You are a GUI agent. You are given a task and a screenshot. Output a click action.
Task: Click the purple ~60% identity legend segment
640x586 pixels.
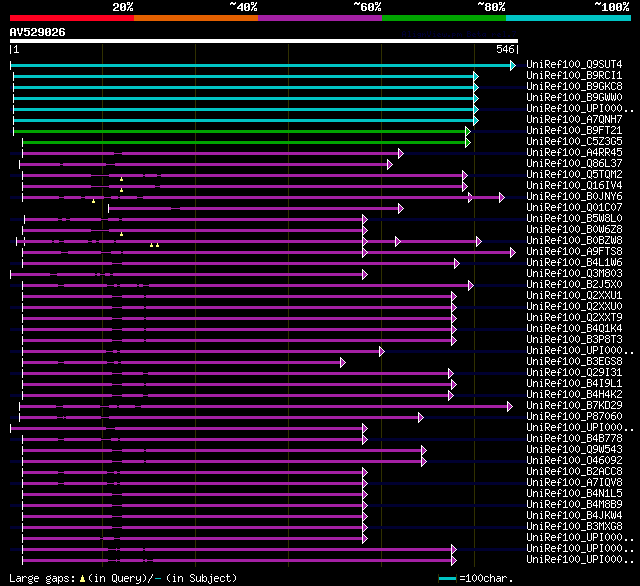320,18
